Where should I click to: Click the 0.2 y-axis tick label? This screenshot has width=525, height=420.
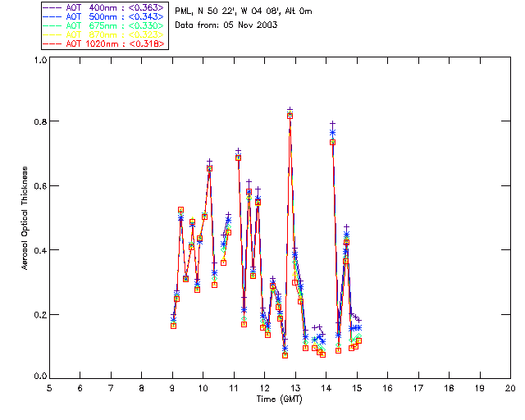click(x=40, y=315)
